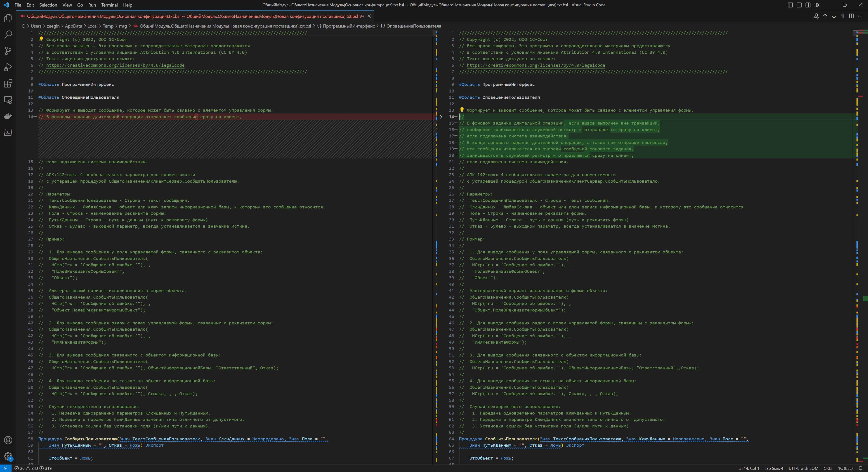Open 1C (BSL) language mode selector
This screenshot has width=868, height=472.
[x=845, y=468]
